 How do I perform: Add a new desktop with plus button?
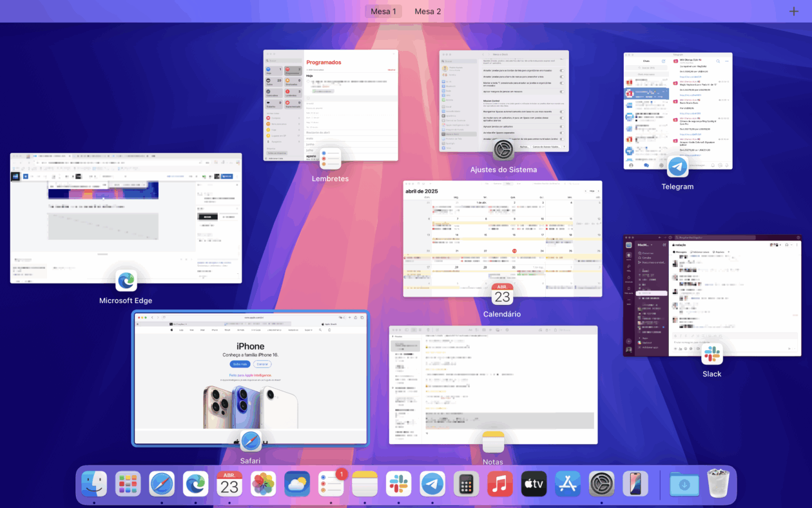click(x=793, y=12)
